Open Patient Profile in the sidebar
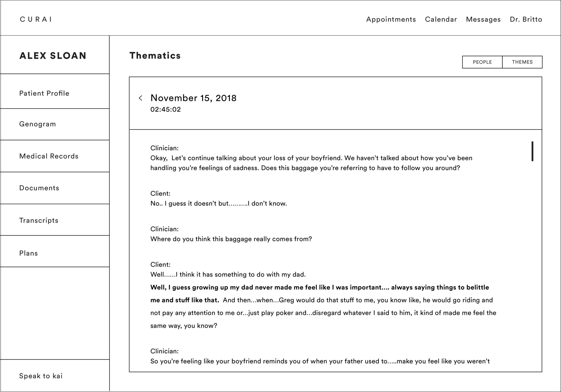Screen dimensions: 561x392 (44, 93)
